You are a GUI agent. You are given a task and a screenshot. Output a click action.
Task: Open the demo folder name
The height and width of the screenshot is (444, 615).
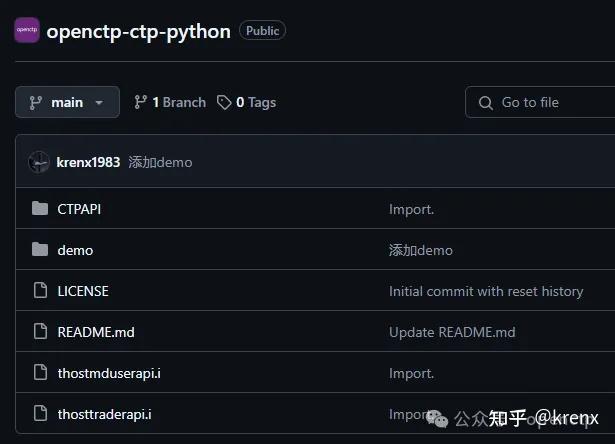(75, 250)
